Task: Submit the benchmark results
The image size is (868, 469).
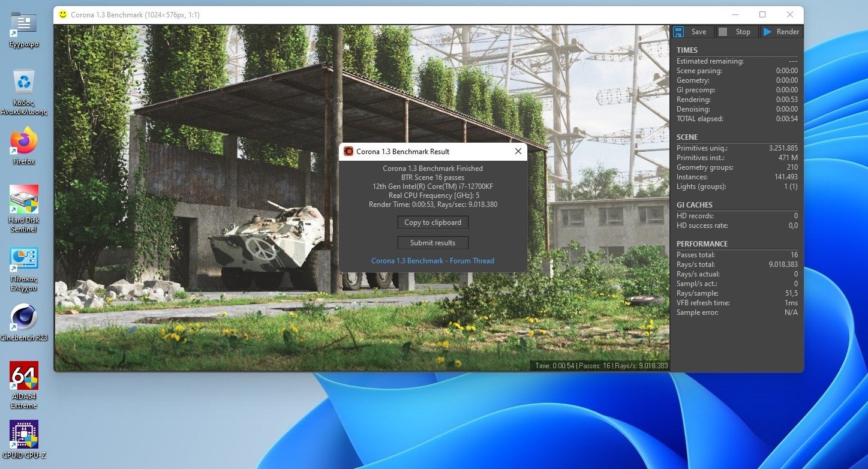Action: (x=433, y=243)
